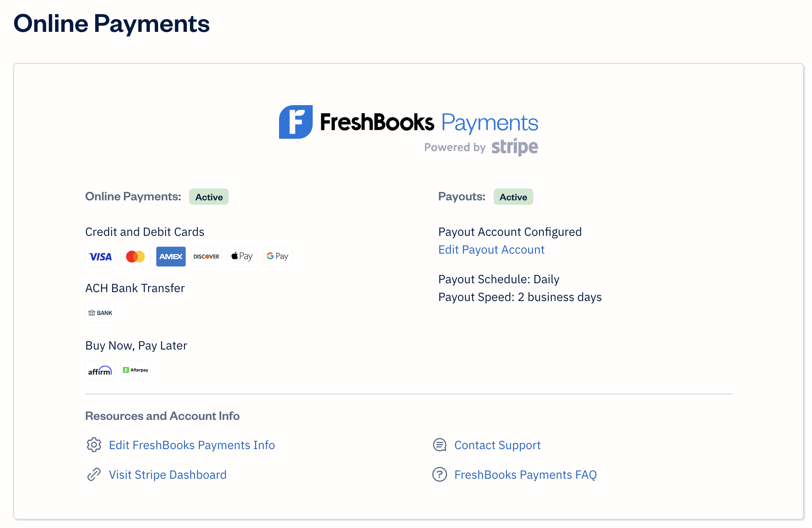This screenshot has width=812, height=528.
Task: Click the link icon next to Visit Stripe Dashboard
Action: pos(94,474)
